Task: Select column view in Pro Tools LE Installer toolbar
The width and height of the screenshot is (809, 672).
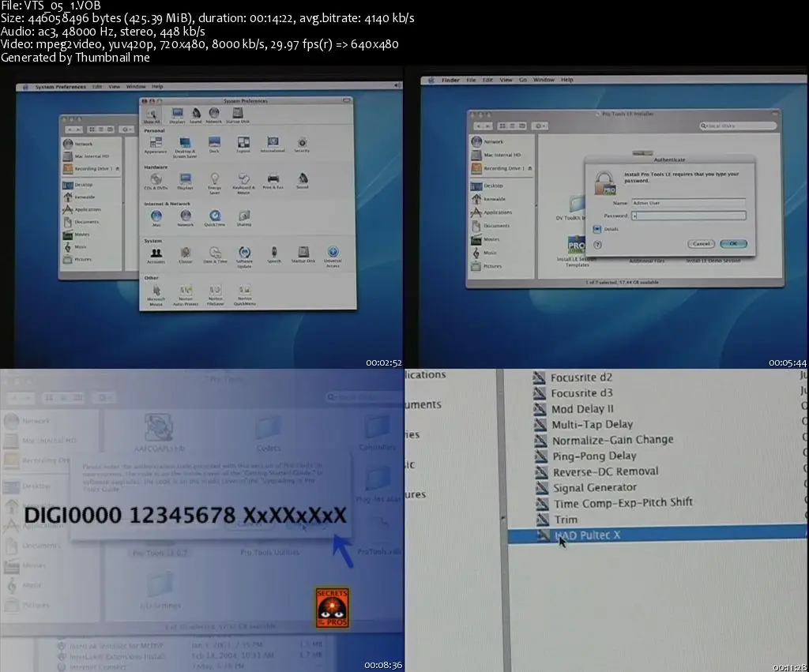Action: (521, 126)
